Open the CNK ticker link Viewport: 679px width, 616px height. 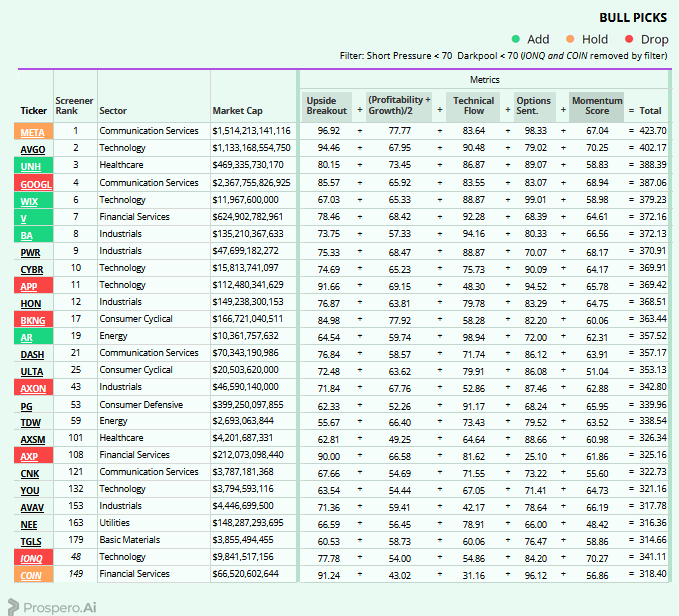tap(30, 474)
